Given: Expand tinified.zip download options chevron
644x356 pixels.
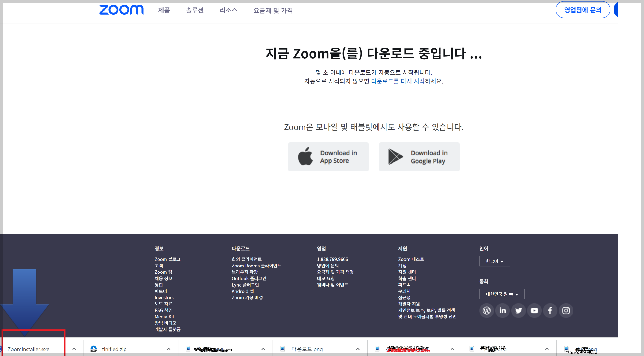Looking at the screenshot, I should point(169,349).
